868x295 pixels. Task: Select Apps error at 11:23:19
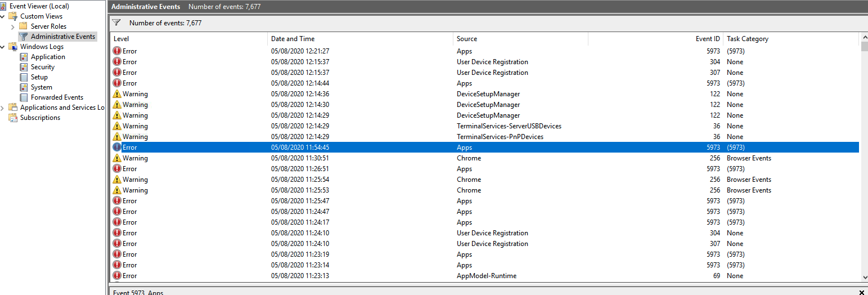[x=485, y=254]
